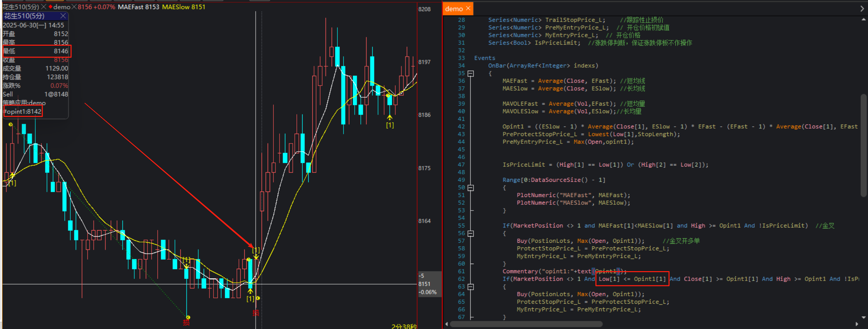Click the editor vertical scrollbar thumb
The width and height of the screenshot is (868, 329).
point(864,146)
